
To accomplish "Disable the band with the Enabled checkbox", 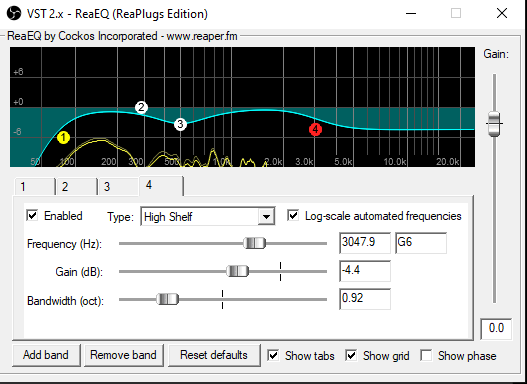I will point(32,216).
